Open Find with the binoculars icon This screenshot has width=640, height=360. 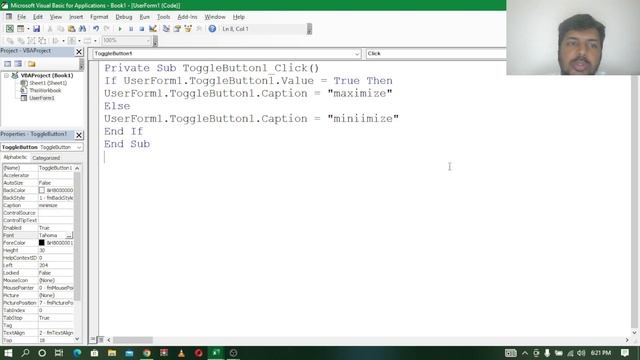[x=82, y=29]
